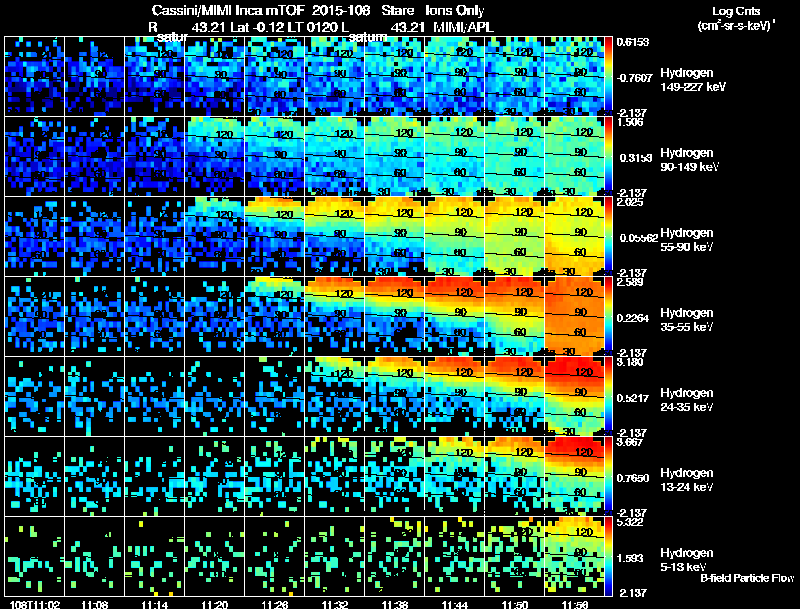800x609 pixels.
Task: Click the 11:56 time axis label
Action: click(574, 604)
